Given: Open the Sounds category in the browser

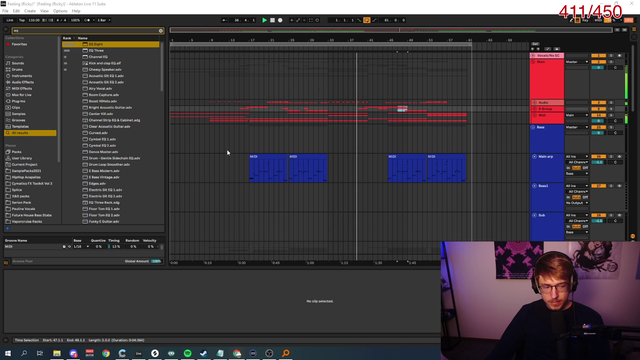Looking at the screenshot, I should (18, 63).
